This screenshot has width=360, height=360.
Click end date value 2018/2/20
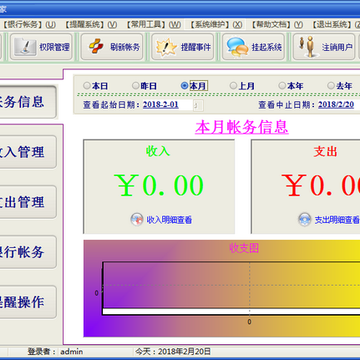click(x=336, y=105)
